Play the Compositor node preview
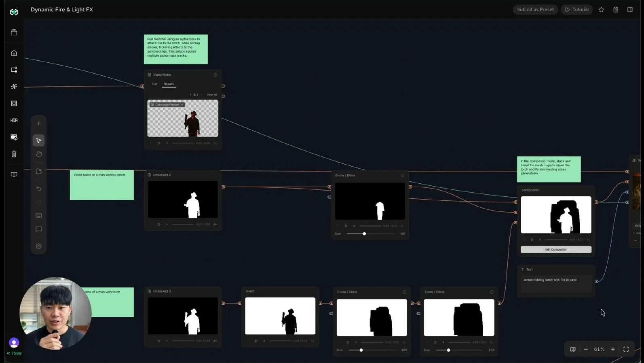644x363 pixels. coord(532,240)
